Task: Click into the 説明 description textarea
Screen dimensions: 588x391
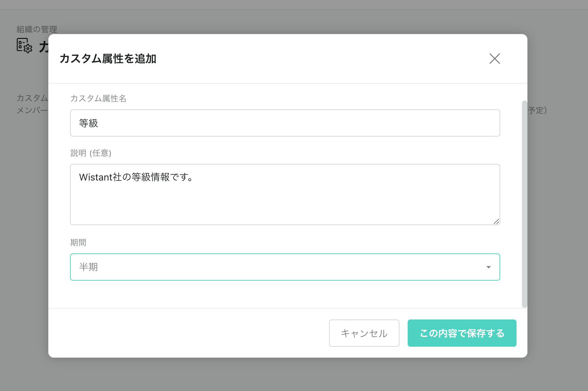Action: pos(284,201)
